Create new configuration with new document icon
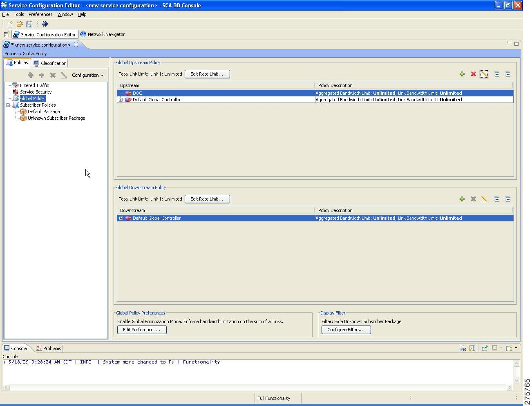Image resolution: width=532 pixels, height=406 pixels. [10, 24]
